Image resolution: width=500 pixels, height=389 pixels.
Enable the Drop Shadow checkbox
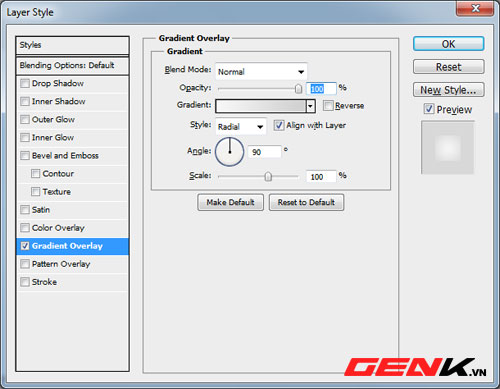(x=25, y=83)
